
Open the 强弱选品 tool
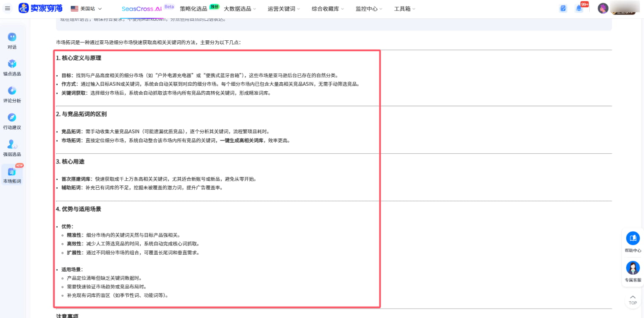[12, 148]
